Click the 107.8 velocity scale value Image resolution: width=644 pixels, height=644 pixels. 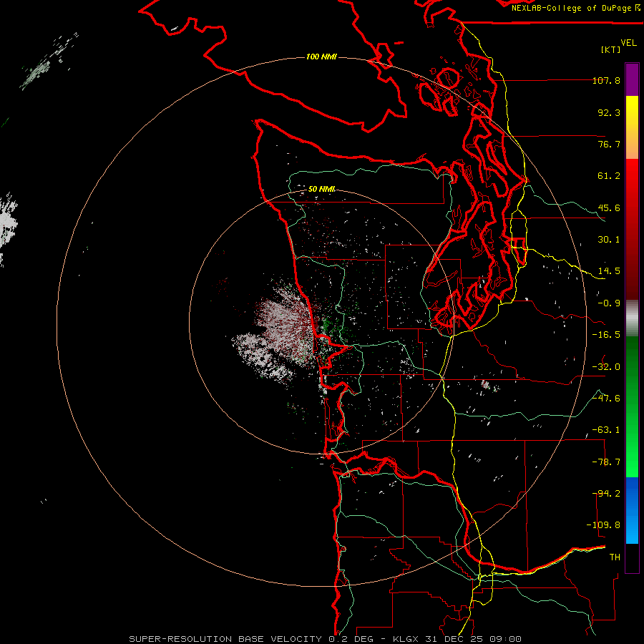point(606,80)
